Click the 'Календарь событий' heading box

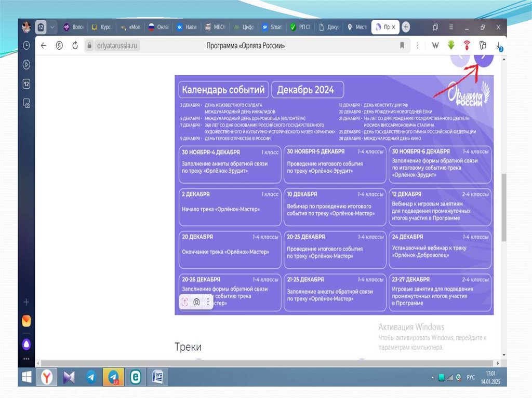[223, 89]
